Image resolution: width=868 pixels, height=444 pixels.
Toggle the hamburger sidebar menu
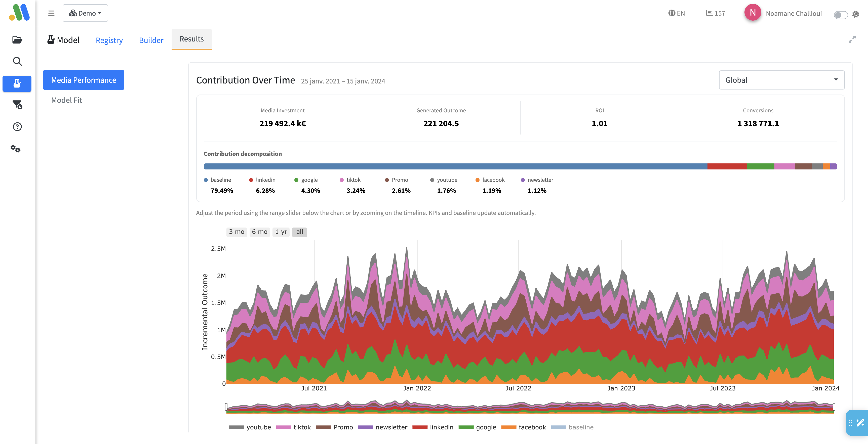51,13
